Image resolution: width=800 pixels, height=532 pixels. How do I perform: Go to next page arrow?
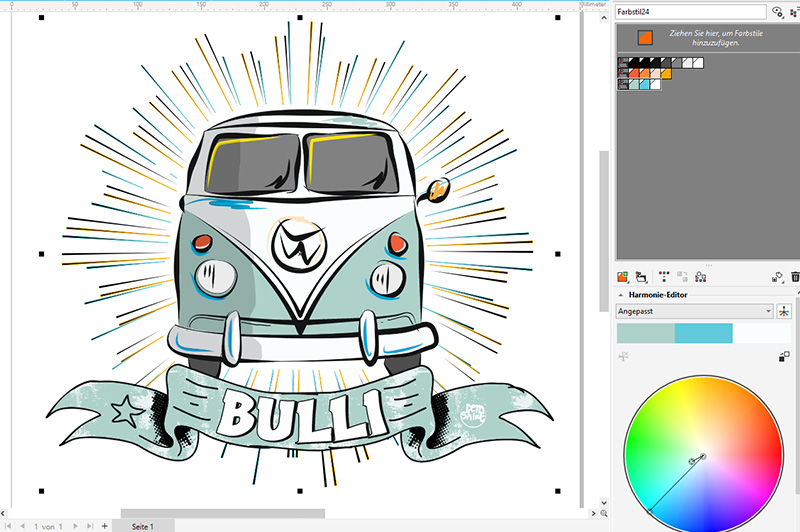coord(75,526)
